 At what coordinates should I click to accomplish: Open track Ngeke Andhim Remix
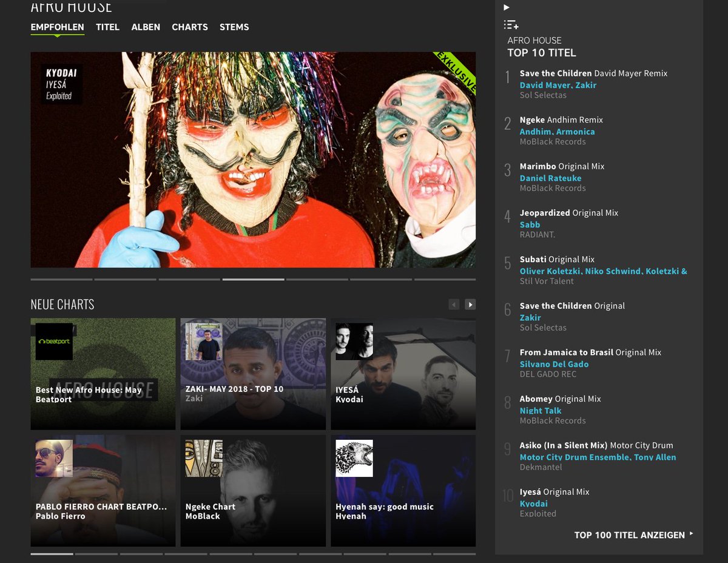click(561, 120)
